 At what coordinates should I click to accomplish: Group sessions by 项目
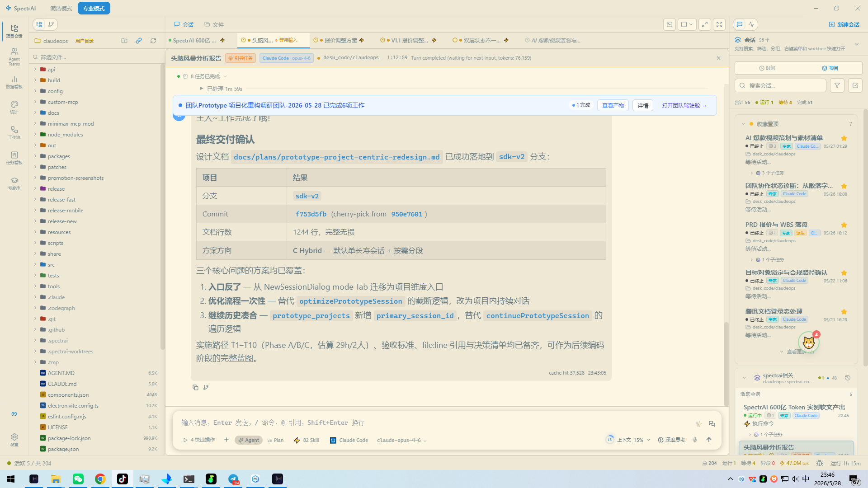click(830, 68)
